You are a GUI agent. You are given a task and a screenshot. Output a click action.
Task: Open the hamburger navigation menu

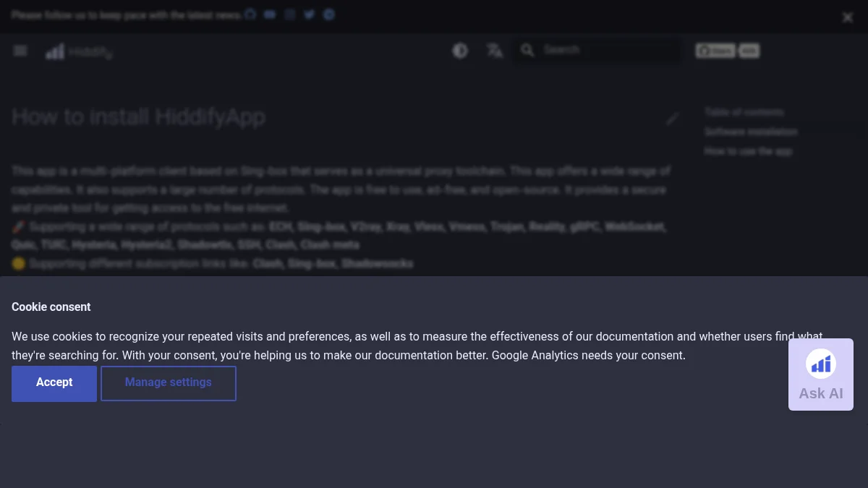click(20, 51)
